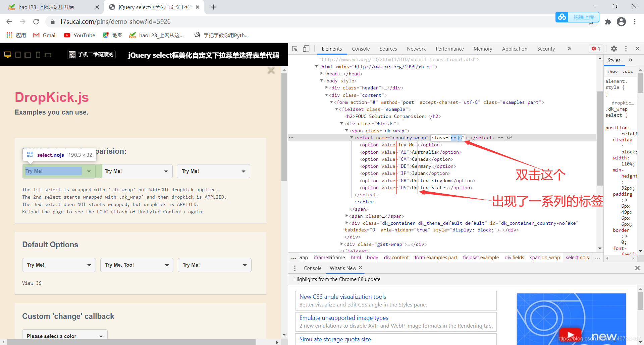Select portrait tablet preview icon

click(18, 55)
